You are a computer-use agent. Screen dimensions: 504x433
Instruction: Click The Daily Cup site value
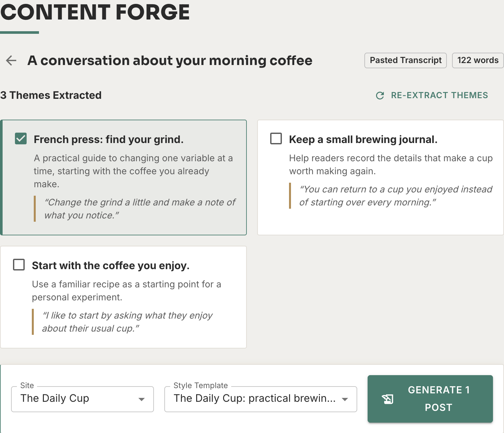pos(55,398)
